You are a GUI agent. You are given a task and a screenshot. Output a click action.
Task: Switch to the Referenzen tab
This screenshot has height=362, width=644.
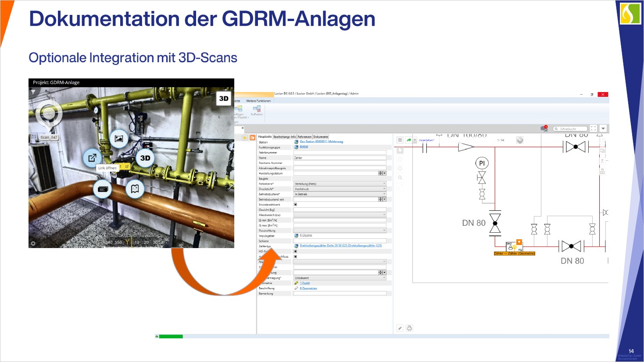click(x=304, y=137)
